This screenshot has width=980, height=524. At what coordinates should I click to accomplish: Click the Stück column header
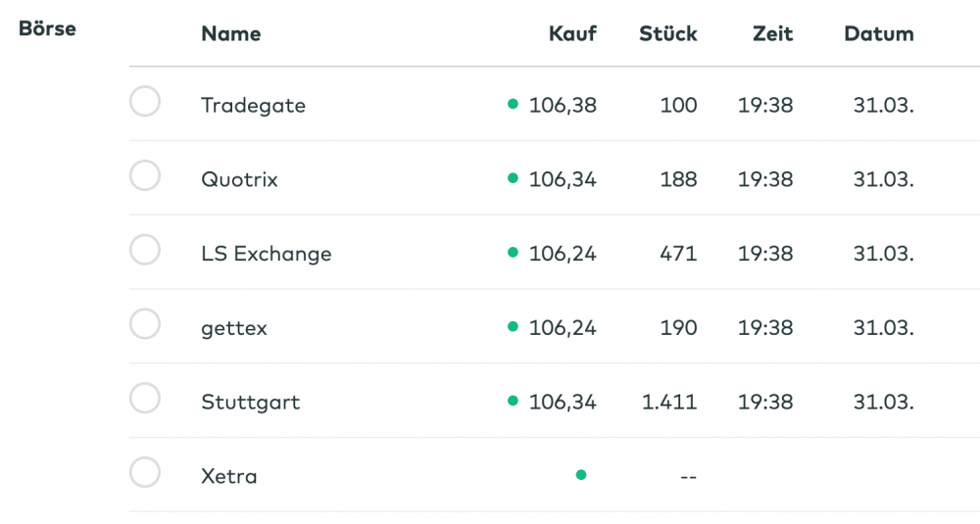click(667, 34)
